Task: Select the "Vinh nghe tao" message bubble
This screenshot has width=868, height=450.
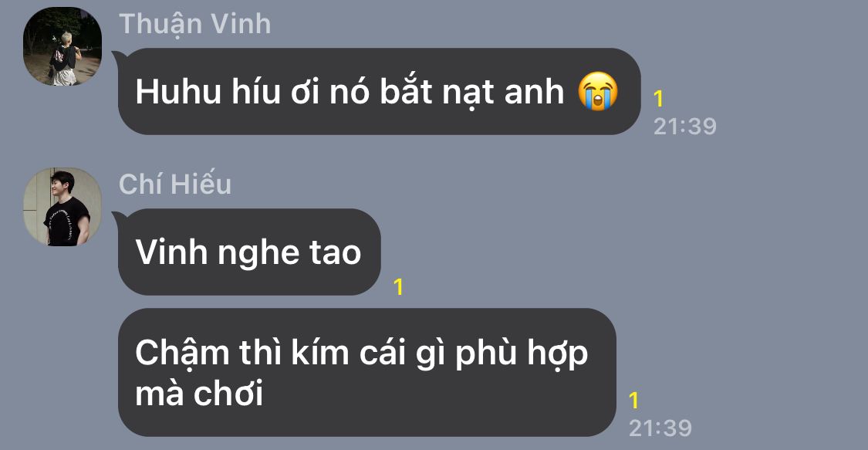Action: 249,252
